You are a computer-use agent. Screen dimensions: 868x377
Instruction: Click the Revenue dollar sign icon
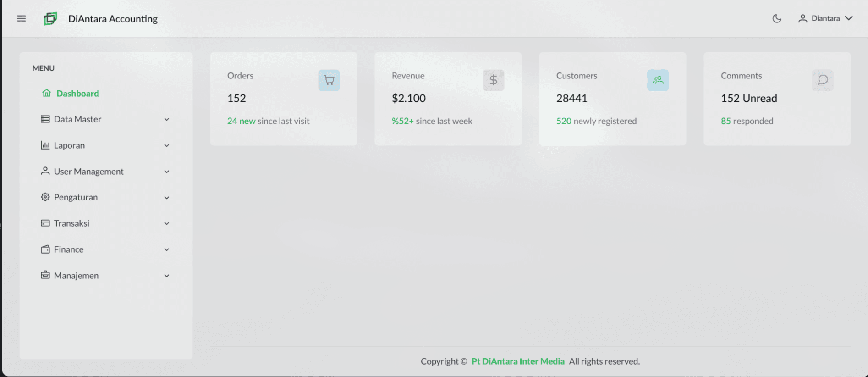494,80
